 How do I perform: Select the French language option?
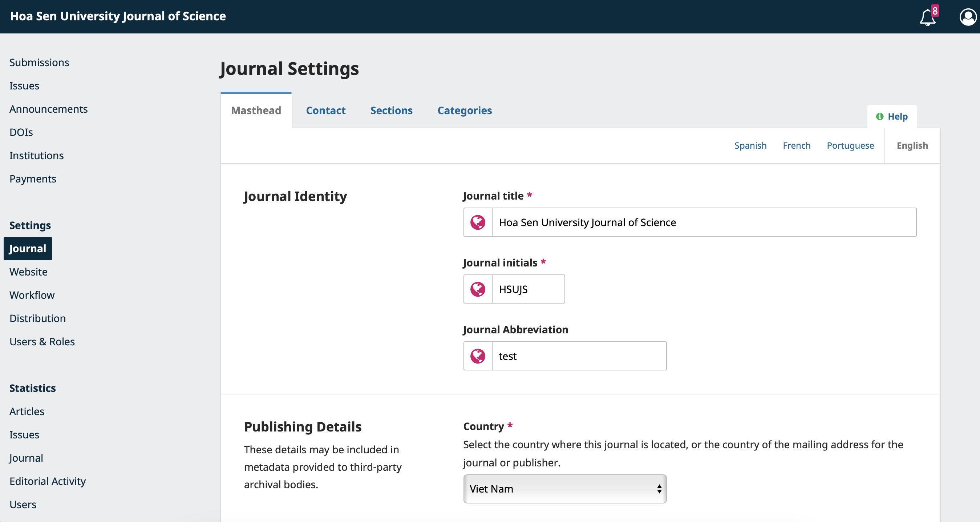pyautogui.click(x=796, y=145)
